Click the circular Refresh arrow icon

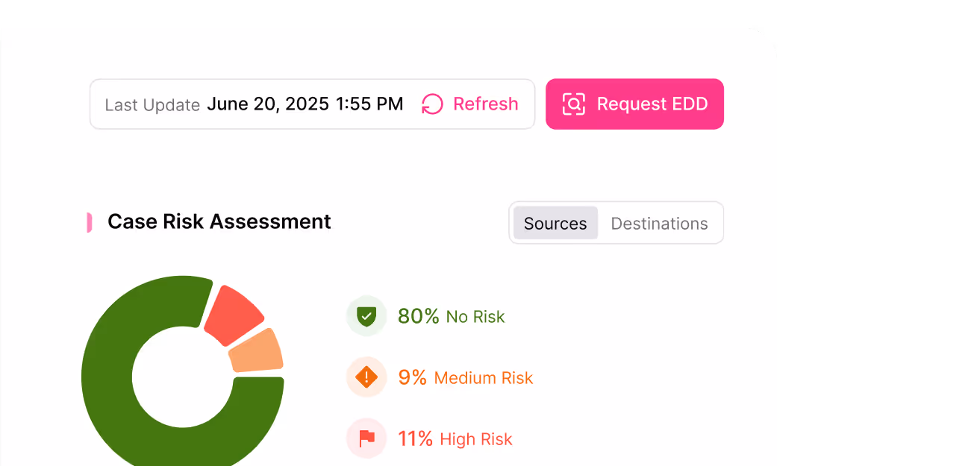point(432,104)
